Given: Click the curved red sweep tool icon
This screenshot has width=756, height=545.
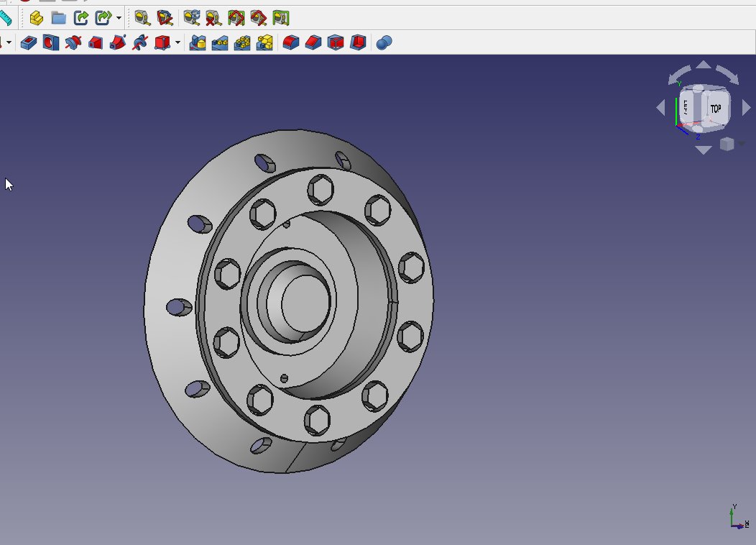Looking at the screenshot, I should pos(118,43).
